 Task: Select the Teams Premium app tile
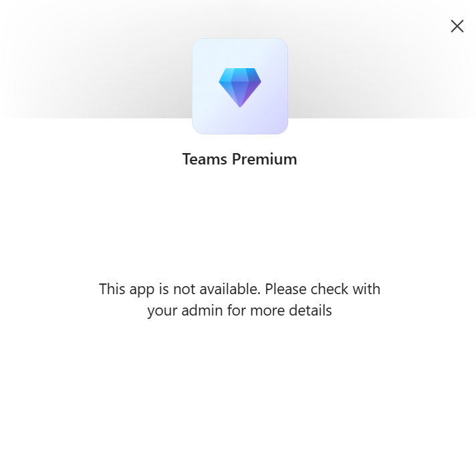click(240, 86)
